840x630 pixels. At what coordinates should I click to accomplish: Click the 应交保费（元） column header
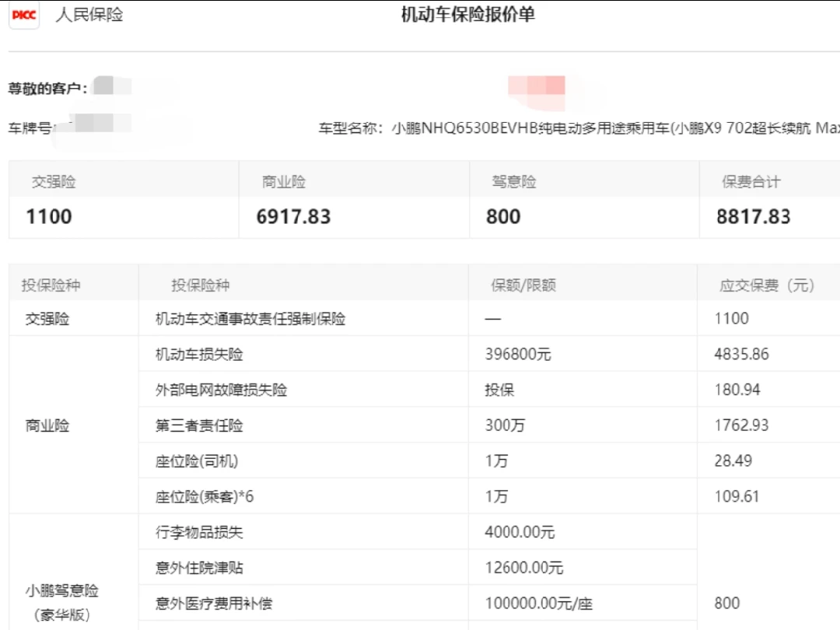click(767, 285)
